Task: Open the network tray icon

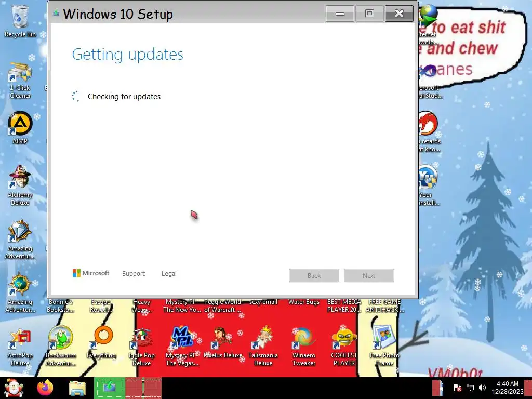Action: pos(470,388)
